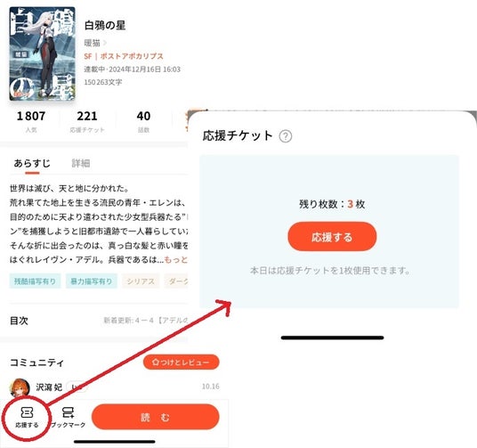Select the 暴力描写有り tag
Viewport: 477px width, 448px height.
click(92, 281)
